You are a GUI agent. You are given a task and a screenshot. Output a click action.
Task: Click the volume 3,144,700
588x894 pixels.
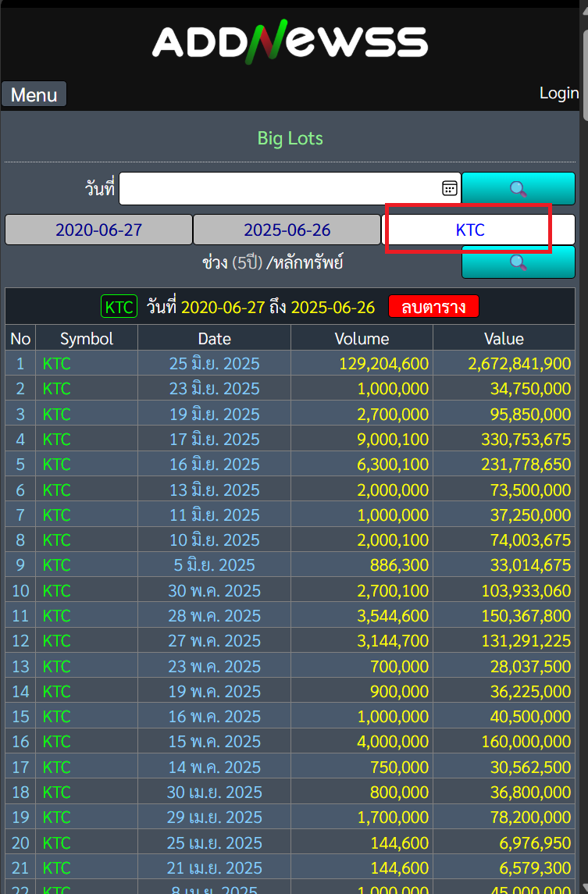pyautogui.click(x=393, y=641)
